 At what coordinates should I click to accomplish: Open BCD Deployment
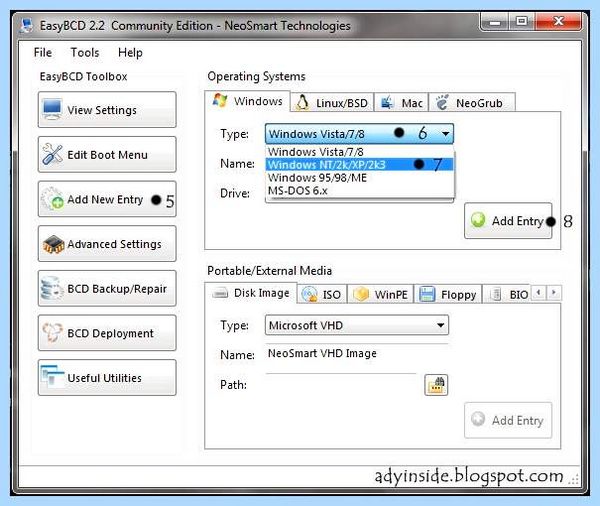(107, 333)
